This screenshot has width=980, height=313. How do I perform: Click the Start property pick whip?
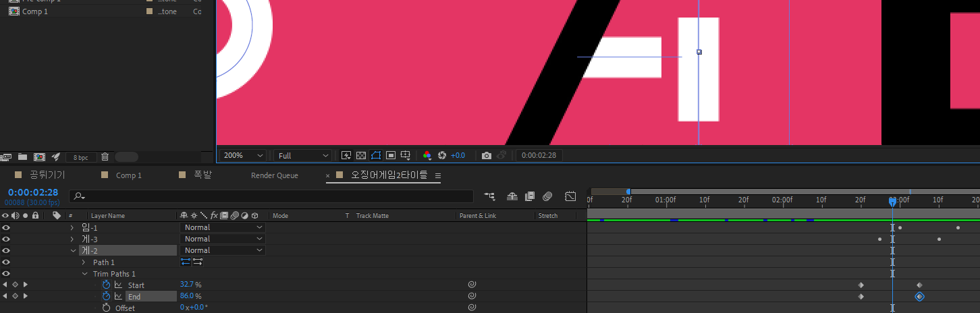472,285
